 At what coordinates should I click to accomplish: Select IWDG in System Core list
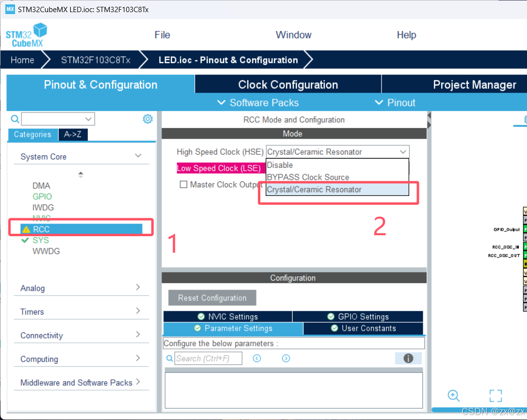43,208
